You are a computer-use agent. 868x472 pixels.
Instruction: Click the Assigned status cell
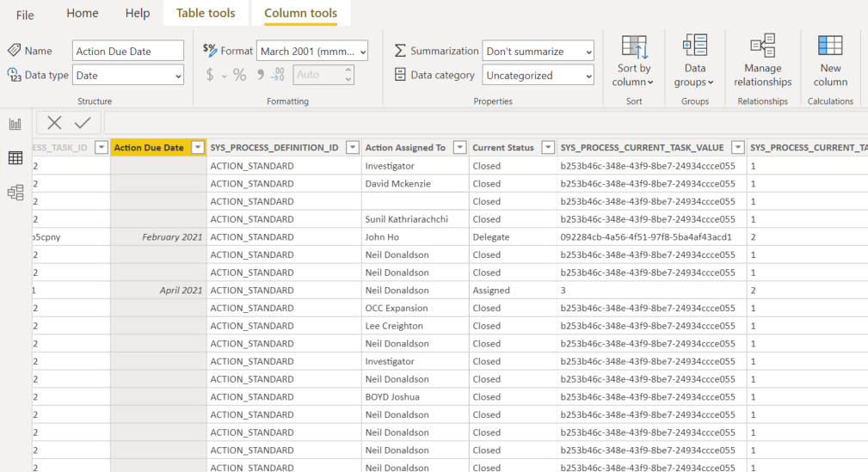tap(514, 290)
